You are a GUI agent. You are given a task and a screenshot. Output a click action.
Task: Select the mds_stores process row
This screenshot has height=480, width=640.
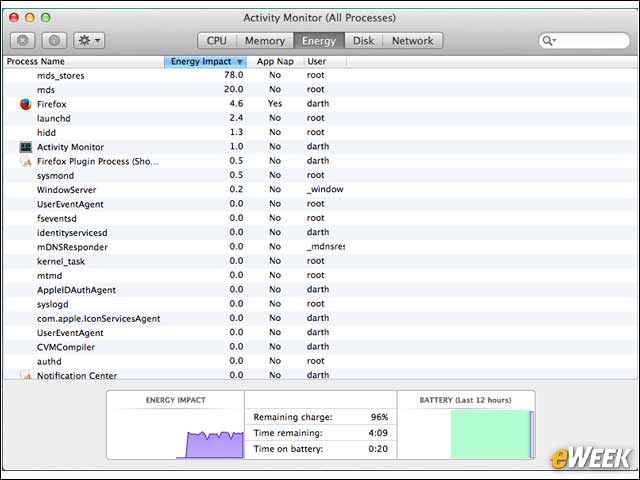pos(320,76)
